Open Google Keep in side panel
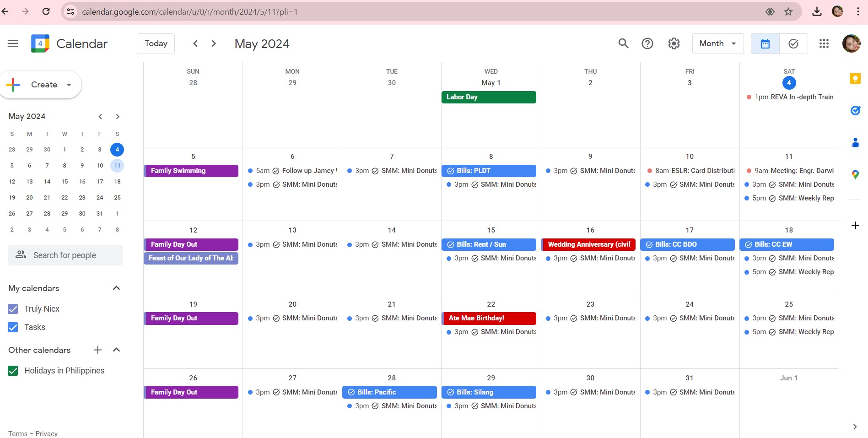Viewport: 868px width, 438px height. pos(855,79)
